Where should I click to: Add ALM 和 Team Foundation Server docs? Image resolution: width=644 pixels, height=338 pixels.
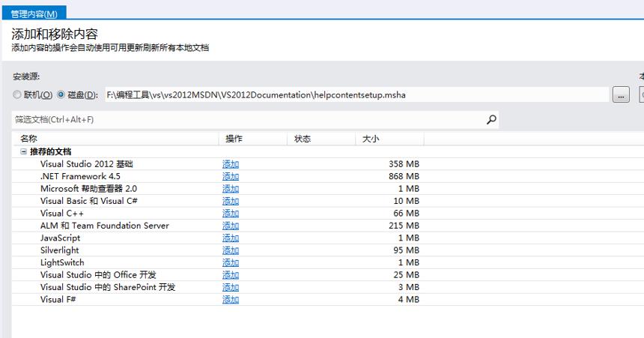coord(231,226)
